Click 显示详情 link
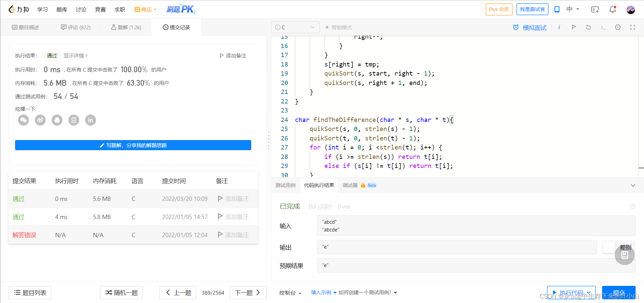644x303 pixels. tap(75, 55)
